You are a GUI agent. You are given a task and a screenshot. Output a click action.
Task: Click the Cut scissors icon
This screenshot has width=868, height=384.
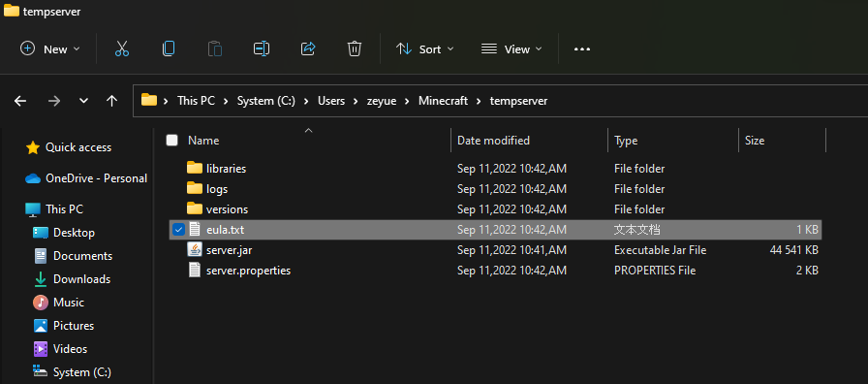(x=122, y=48)
